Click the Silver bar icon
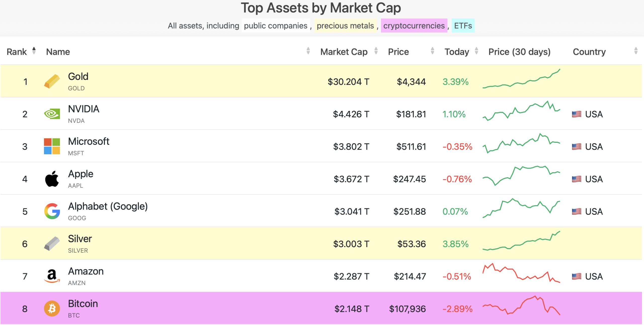The image size is (644, 325). (52, 244)
